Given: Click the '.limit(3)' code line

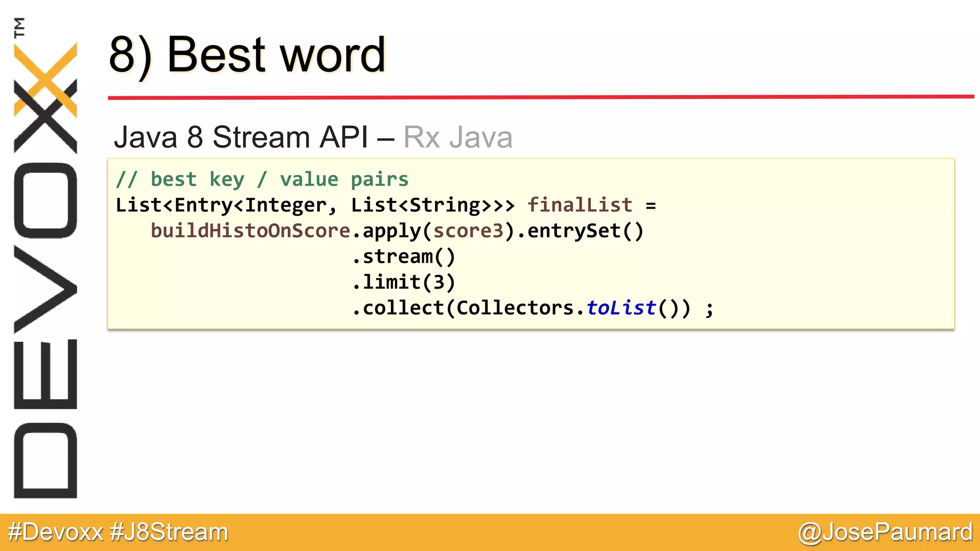Looking at the screenshot, I should click(404, 282).
